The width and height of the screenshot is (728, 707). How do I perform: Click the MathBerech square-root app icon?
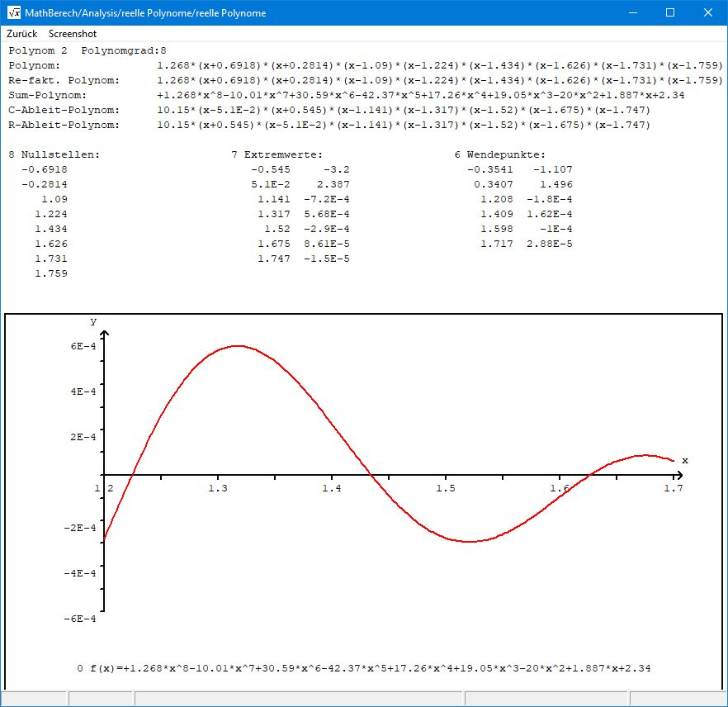(x=14, y=13)
